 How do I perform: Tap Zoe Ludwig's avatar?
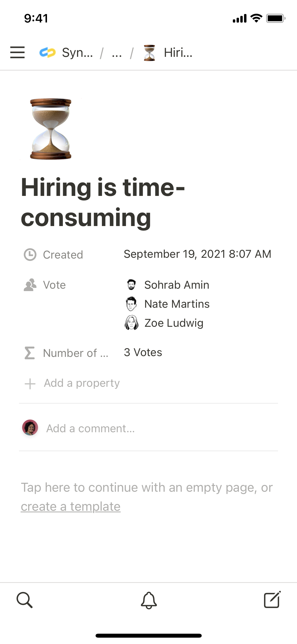click(x=131, y=323)
